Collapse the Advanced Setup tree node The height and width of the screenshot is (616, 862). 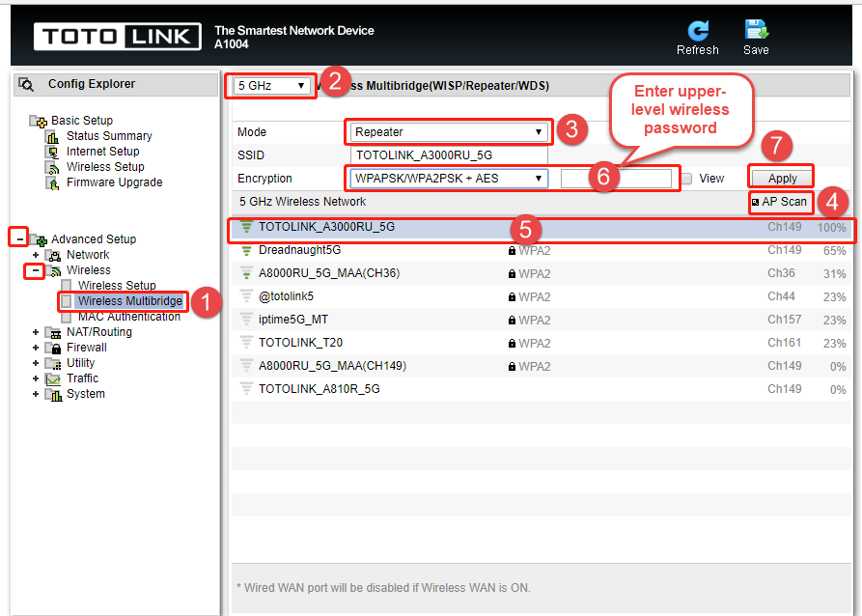click(20, 239)
